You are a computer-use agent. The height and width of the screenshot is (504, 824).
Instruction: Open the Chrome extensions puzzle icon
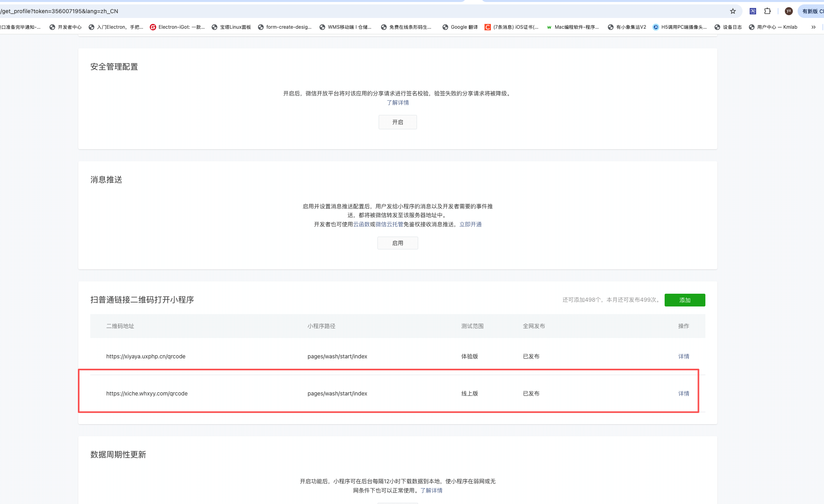pyautogui.click(x=767, y=11)
